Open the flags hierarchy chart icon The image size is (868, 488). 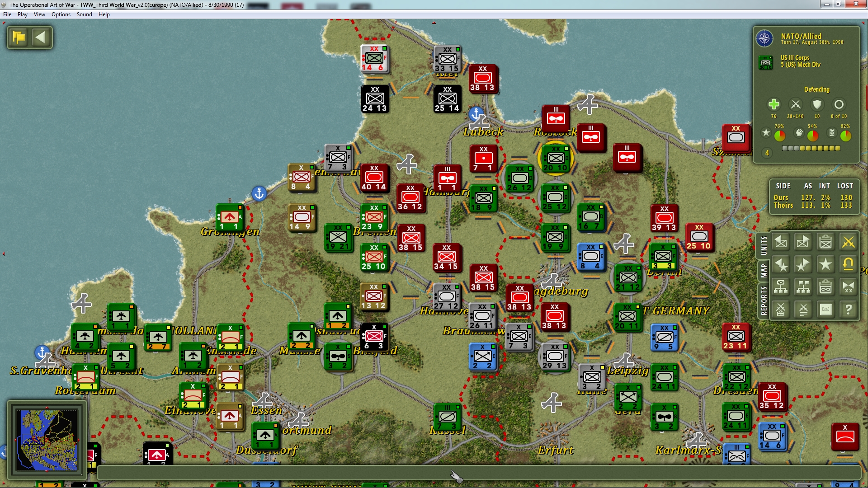tap(803, 287)
